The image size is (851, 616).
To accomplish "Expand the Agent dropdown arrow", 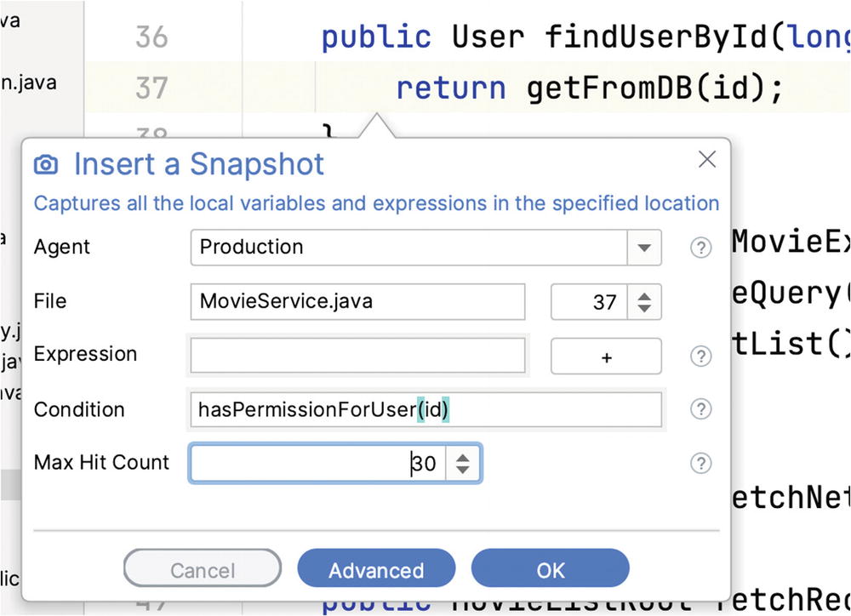I will [x=644, y=248].
